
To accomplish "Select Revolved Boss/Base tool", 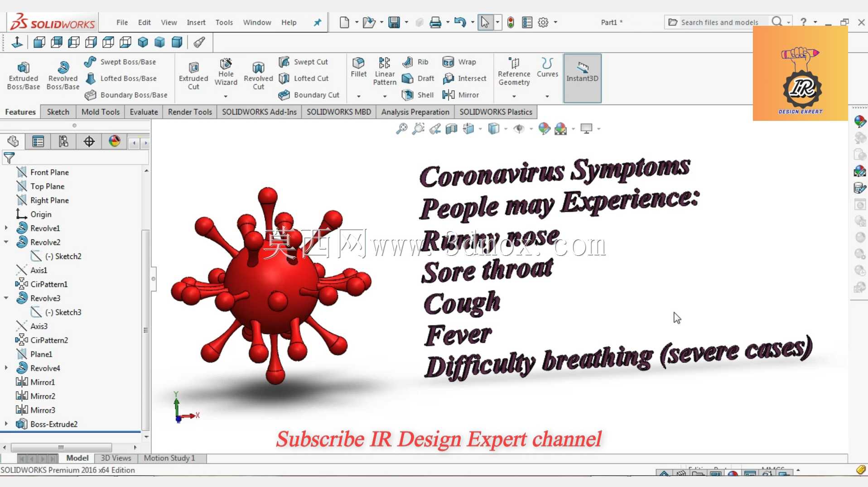I will pos(63,76).
